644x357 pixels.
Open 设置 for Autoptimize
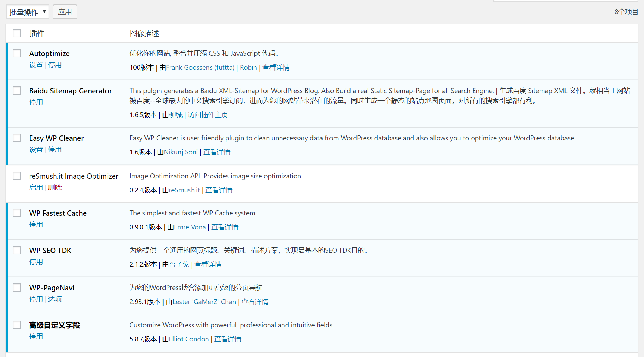pos(36,65)
